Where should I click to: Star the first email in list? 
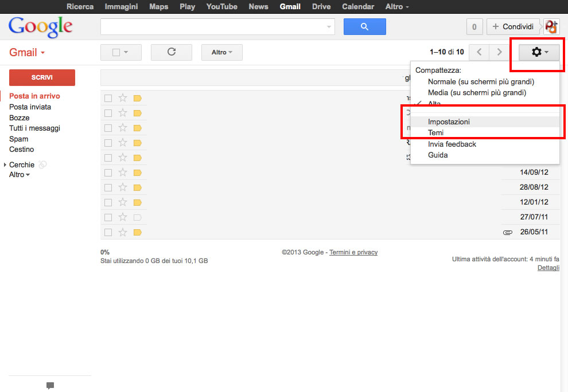(x=122, y=98)
